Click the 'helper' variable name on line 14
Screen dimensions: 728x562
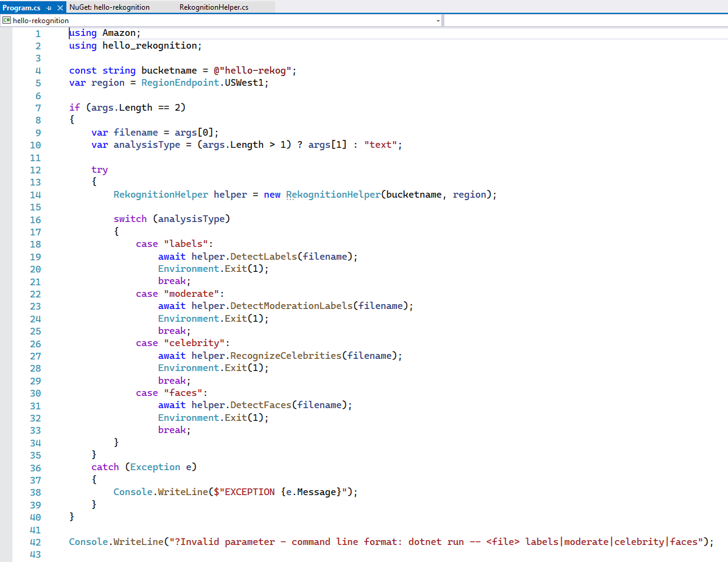coord(230,195)
